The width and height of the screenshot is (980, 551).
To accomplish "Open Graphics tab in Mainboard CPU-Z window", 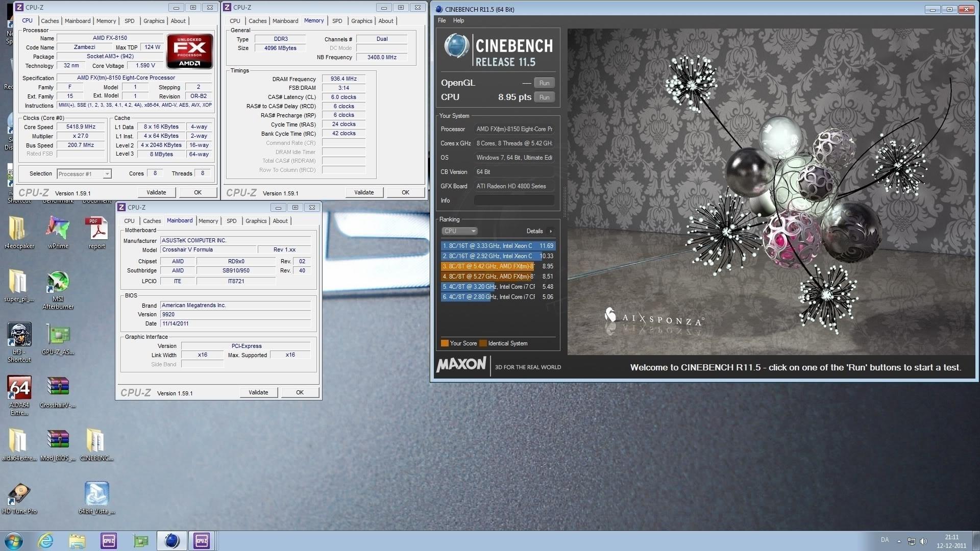I will (256, 221).
